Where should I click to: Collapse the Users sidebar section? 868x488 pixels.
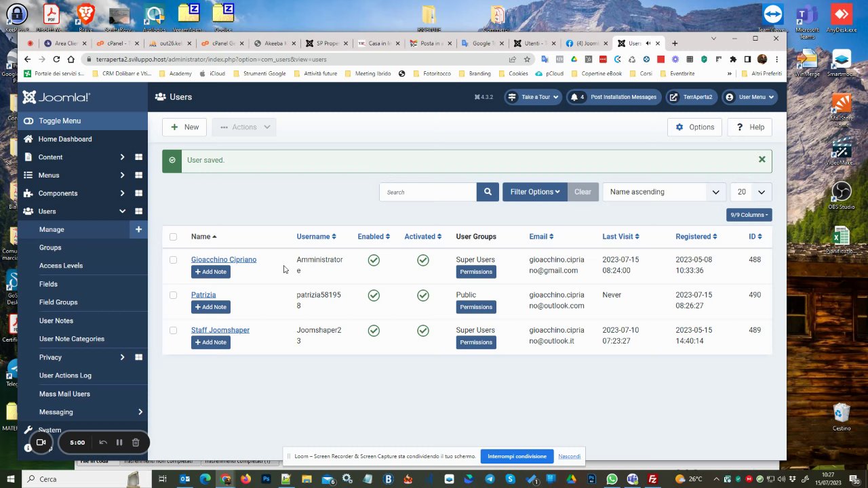[122, 211]
